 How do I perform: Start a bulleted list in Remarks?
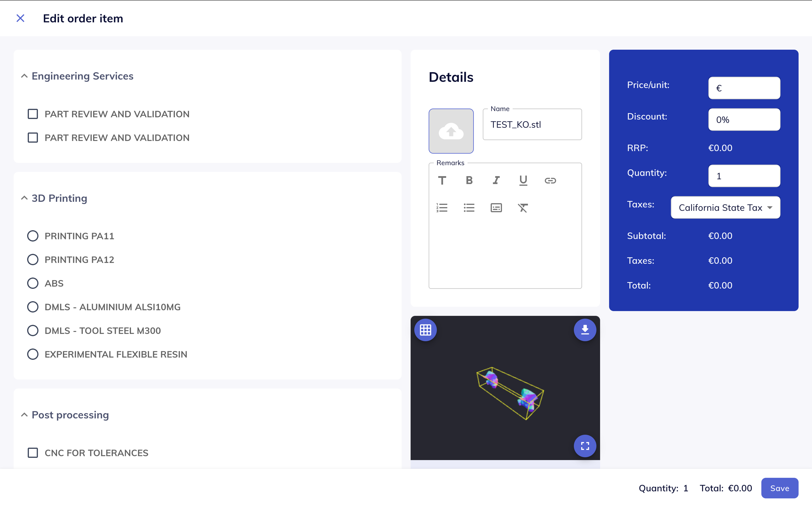pos(469,208)
